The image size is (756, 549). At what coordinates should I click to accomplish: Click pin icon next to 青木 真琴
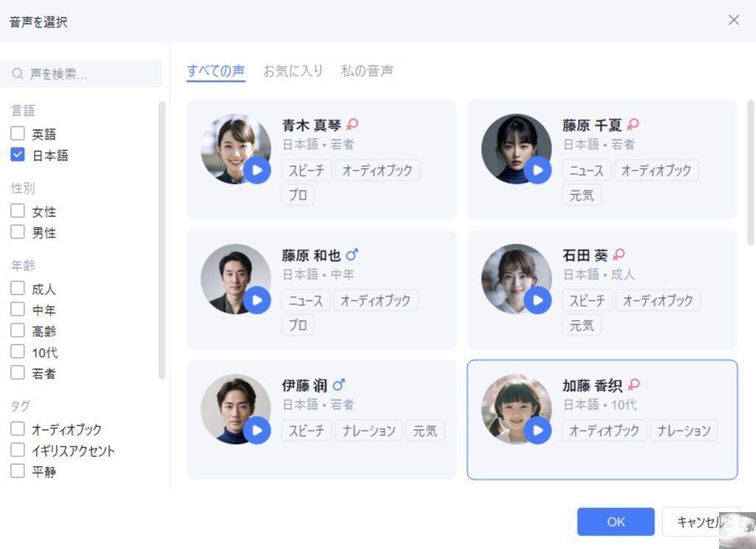click(351, 125)
